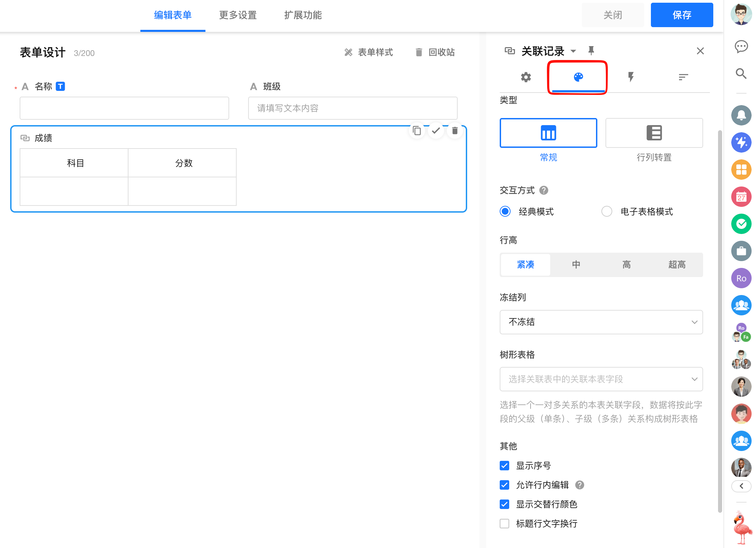Switch to the 更多设置 tab

(238, 15)
